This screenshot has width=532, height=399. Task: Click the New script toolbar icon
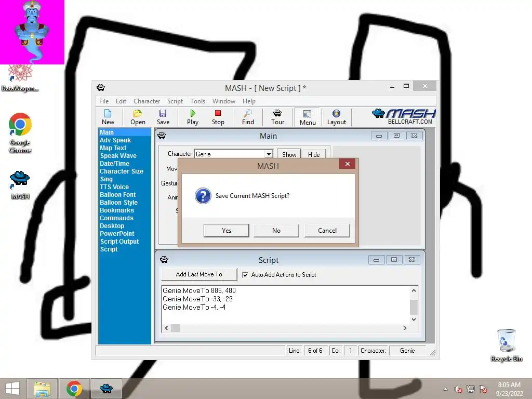point(108,117)
